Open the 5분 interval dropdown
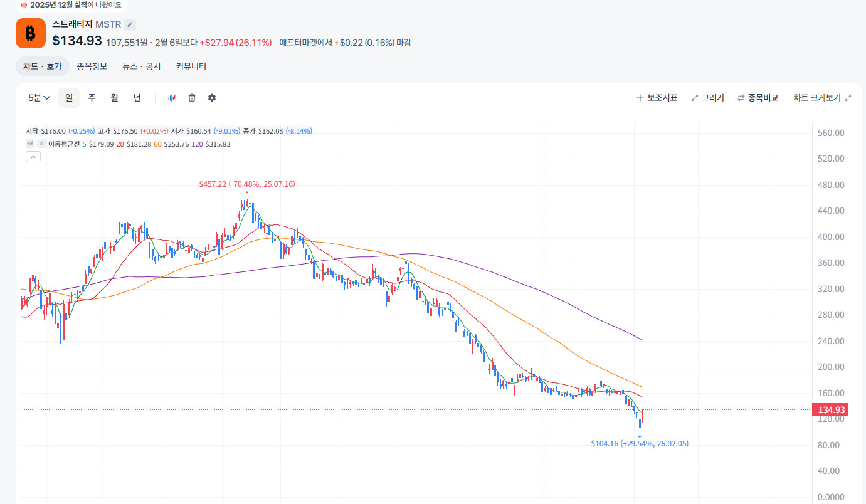866x504 pixels. pos(39,98)
